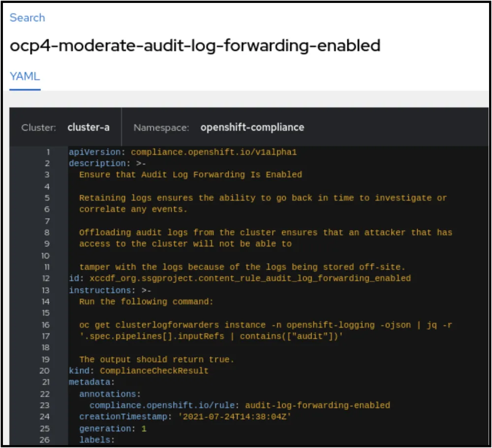The width and height of the screenshot is (492, 448).
Task: Click the audit-log-forwarding-enabled rule value
Action: tap(317, 405)
